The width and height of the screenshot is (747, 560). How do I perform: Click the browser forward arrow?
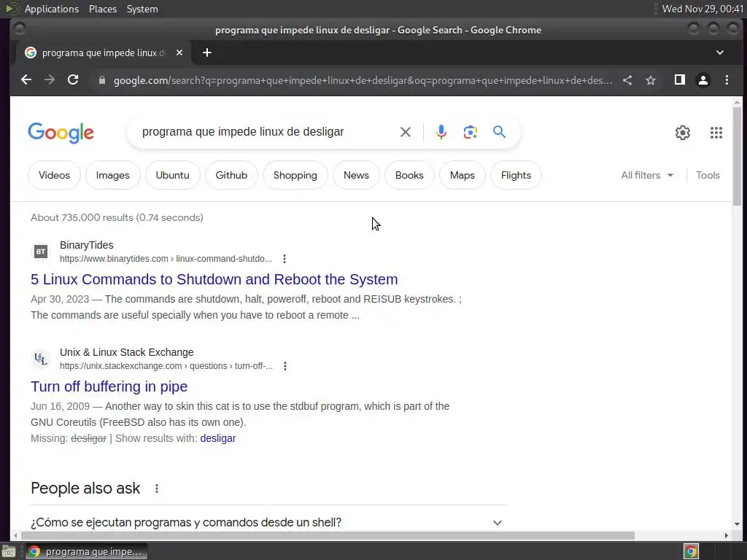(50, 80)
